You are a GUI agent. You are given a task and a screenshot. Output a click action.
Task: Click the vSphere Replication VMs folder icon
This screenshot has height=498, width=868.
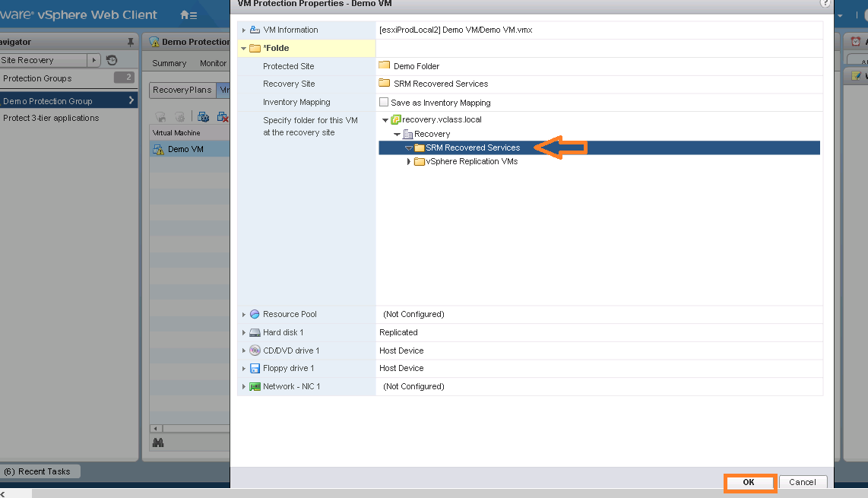[x=420, y=162]
